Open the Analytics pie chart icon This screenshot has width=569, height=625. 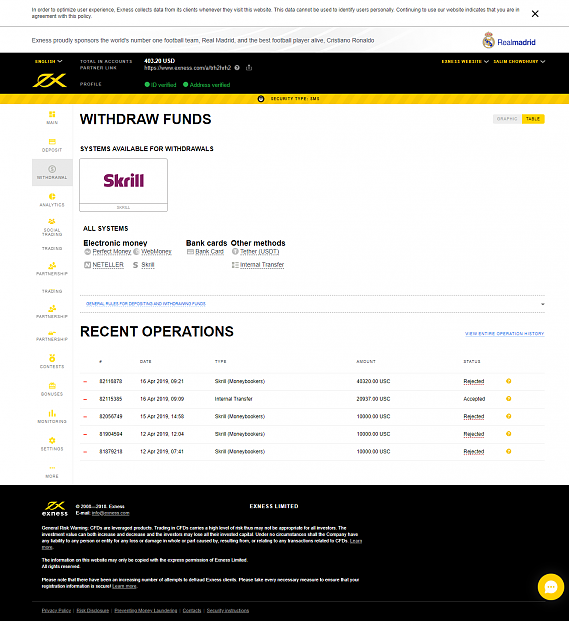(52, 196)
